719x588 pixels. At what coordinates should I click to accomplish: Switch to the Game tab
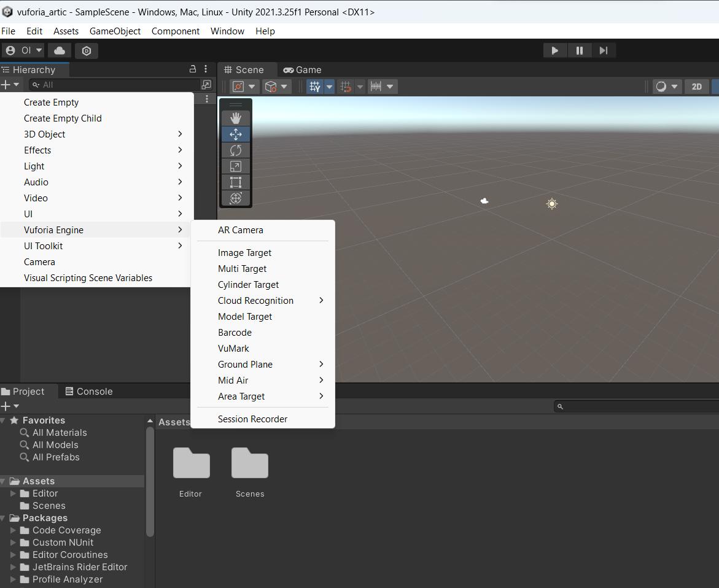[x=302, y=70]
